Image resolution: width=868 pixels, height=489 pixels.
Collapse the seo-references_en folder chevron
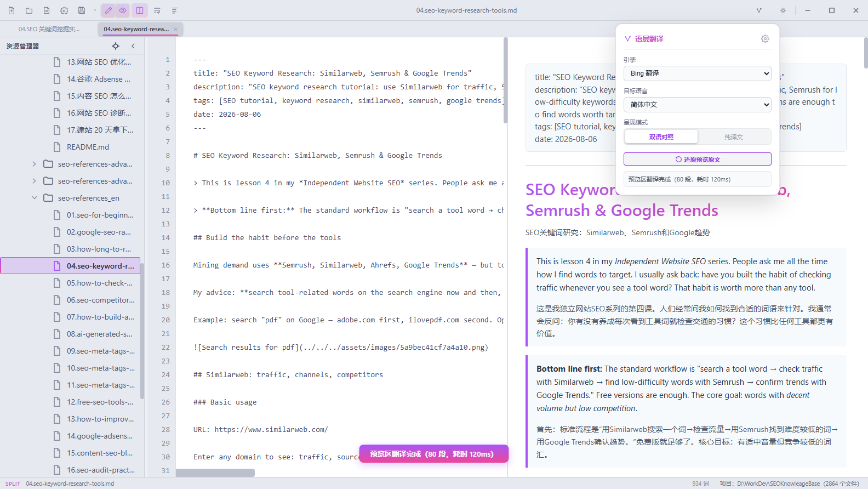pyautogui.click(x=35, y=198)
